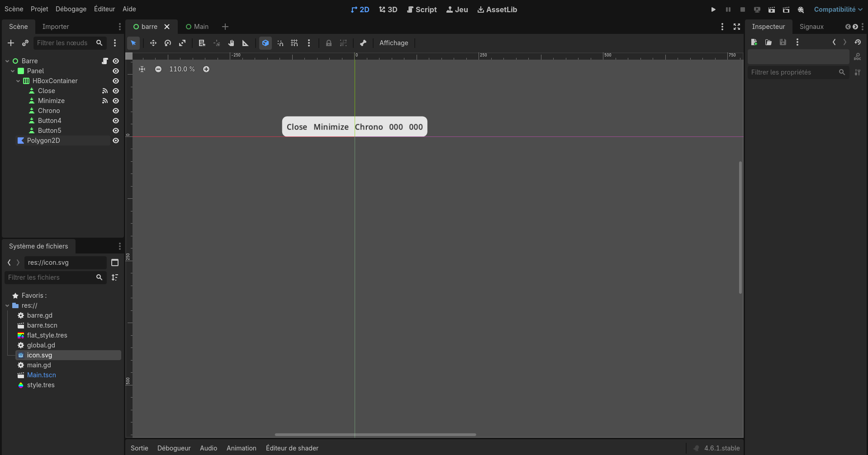Click the Filtrer les propriétés field
Viewport: 868px width, 455px height.
pyautogui.click(x=798, y=72)
